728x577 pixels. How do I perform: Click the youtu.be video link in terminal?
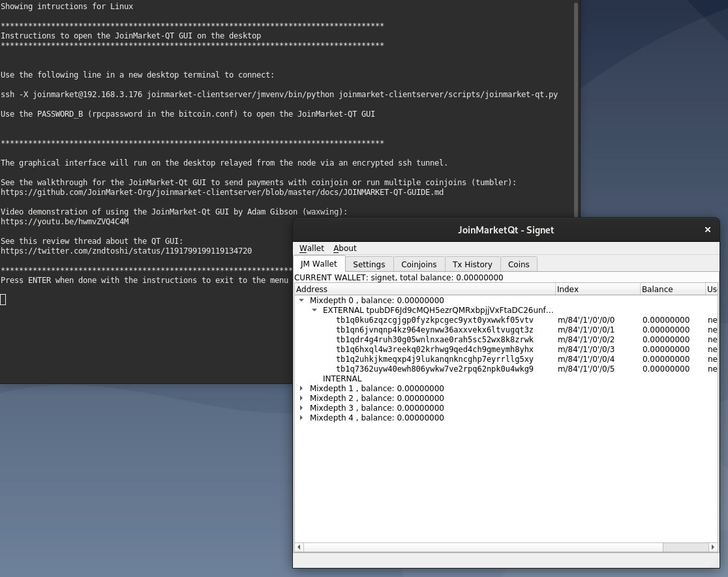(x=65, y=222)
